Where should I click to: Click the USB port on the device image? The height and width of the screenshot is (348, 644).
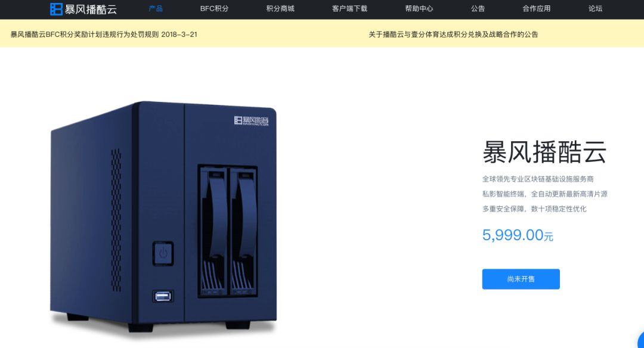tap(163, 296)
